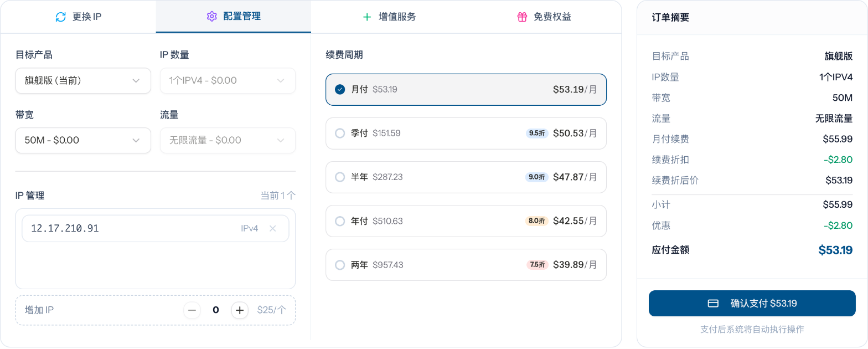Select the 两年 $957.43 billing option

(x=466, y=265)
